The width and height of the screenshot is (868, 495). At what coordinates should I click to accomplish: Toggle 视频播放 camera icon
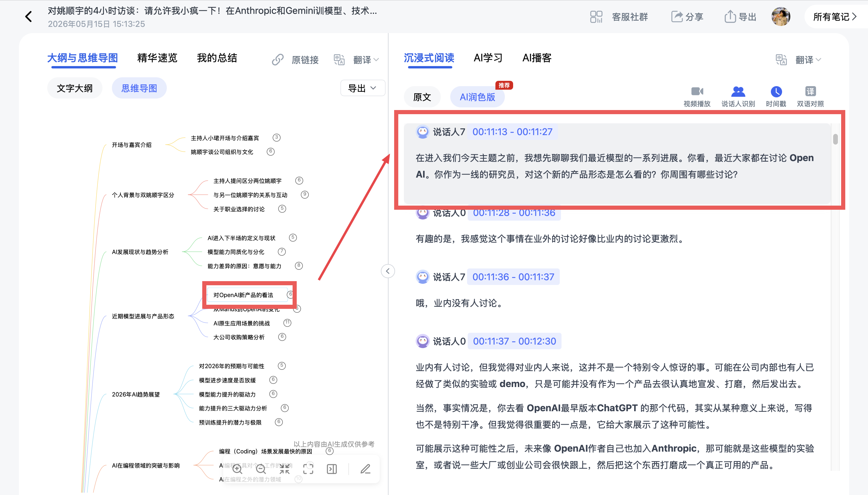(x=697, y=91)
